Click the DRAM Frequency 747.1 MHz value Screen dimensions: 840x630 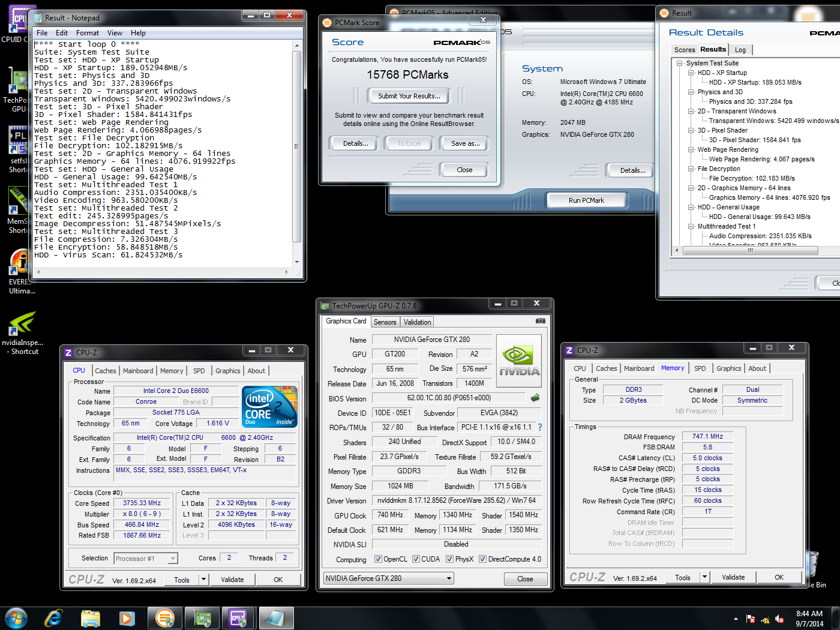click(x=707, y=436)
